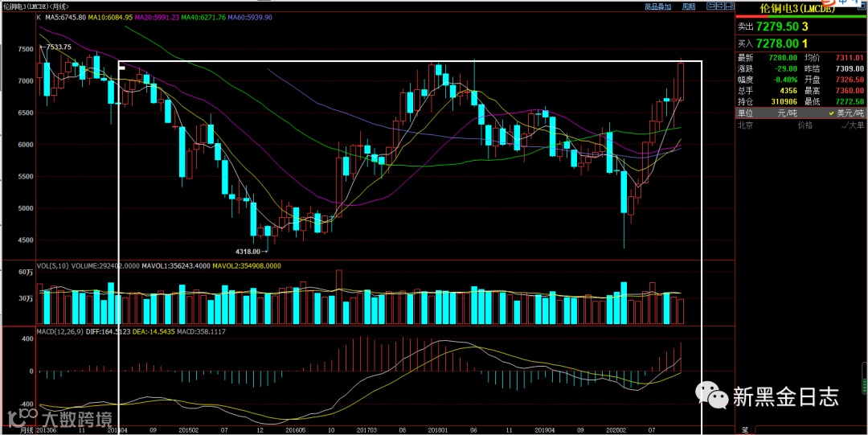
Task: Click the 最新 value 7280.00
Action: click(784, 58)
